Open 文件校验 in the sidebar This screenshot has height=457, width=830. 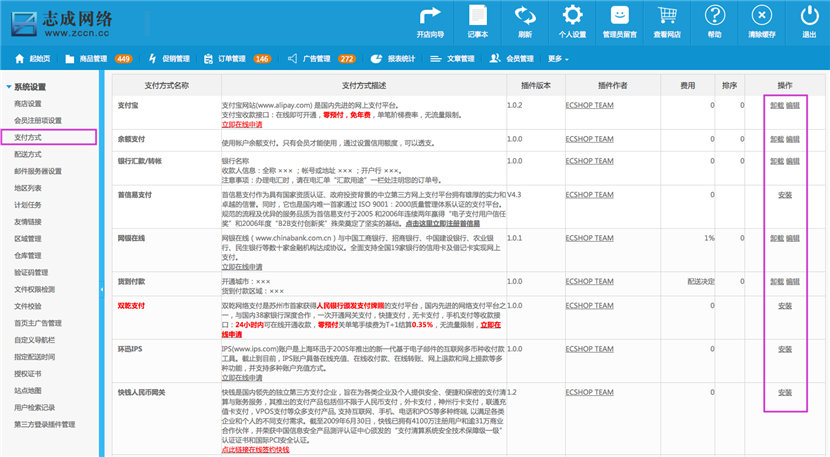tap(28, 306)
